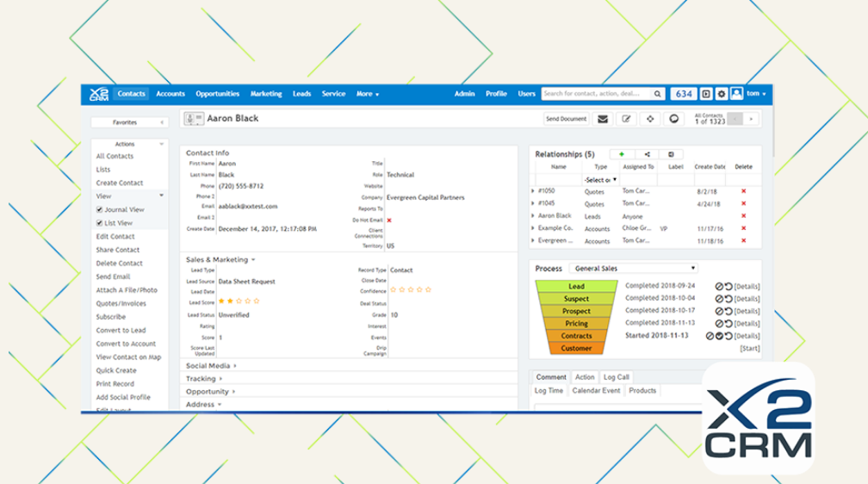The image size is (868, 484).
Task: Open the Marketing module
Action: pyautogui.click(x=266, y=94)
